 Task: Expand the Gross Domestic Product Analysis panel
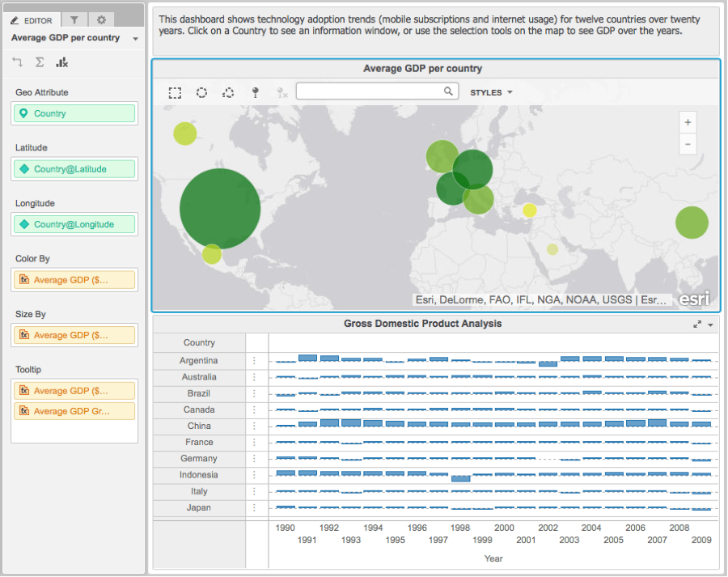point(697,325)
